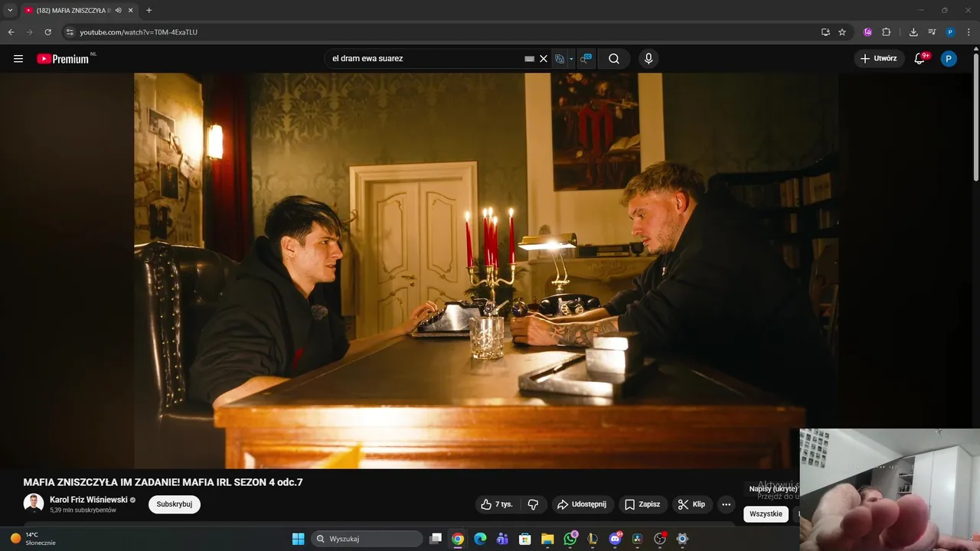
Task: Open DaVinci Resolve from taskbar
Action: pyautogui.click(x=638, y=539)
